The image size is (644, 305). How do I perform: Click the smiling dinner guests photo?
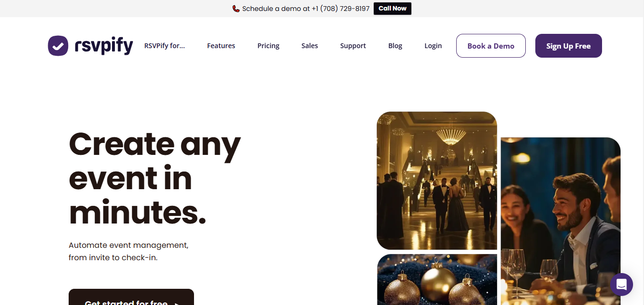click(x=560, y=219)
